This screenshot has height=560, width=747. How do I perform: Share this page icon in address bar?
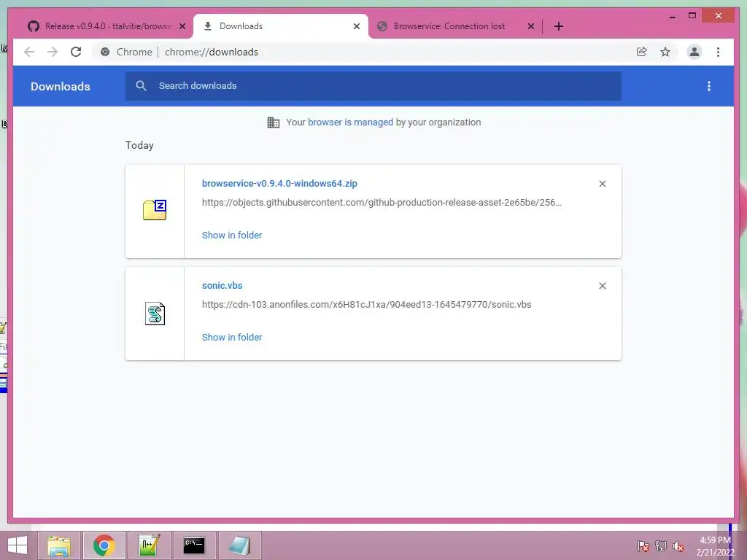[642, 52]
